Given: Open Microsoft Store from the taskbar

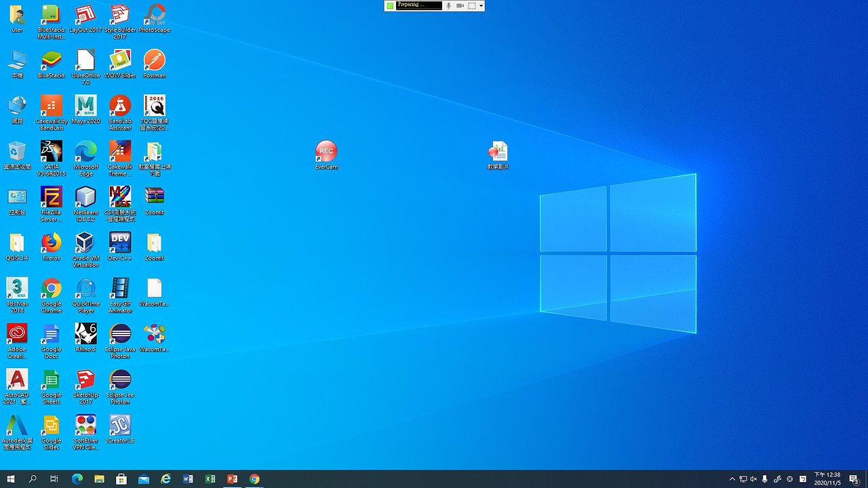Looking at the screenshot, I should pyautogui.click(x=121, y=479).
